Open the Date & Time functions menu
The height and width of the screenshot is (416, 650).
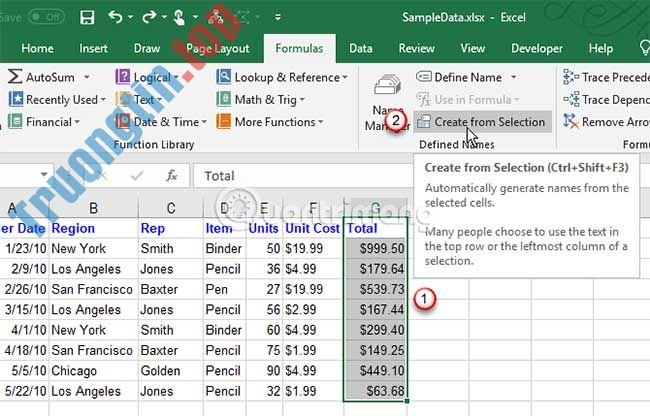click(x=161, y=122)
